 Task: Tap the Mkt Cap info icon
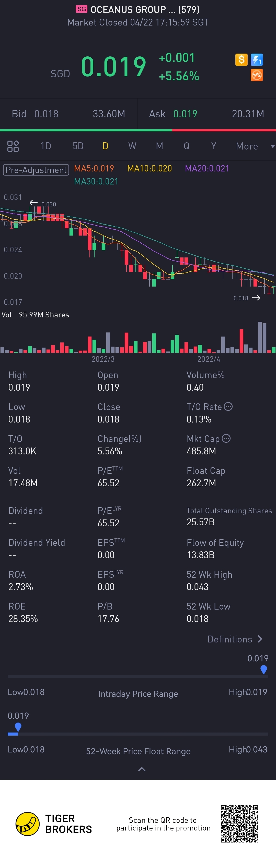click(226, 438)
